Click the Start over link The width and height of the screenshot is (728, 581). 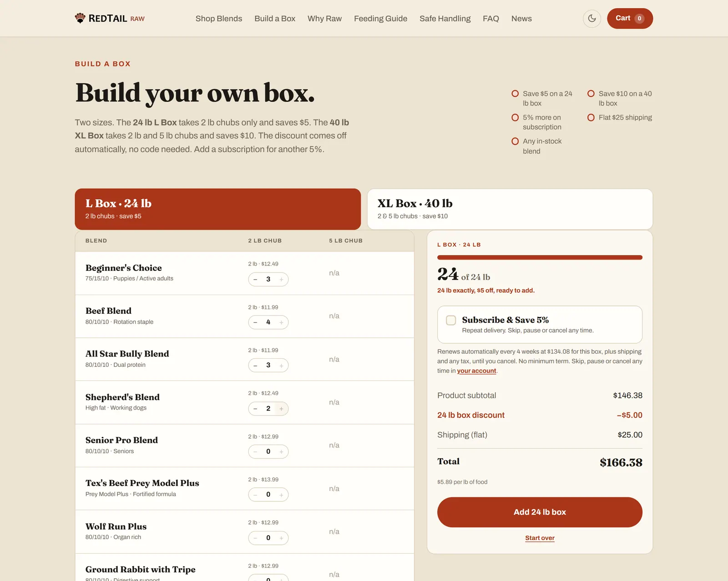pos(540,538)
